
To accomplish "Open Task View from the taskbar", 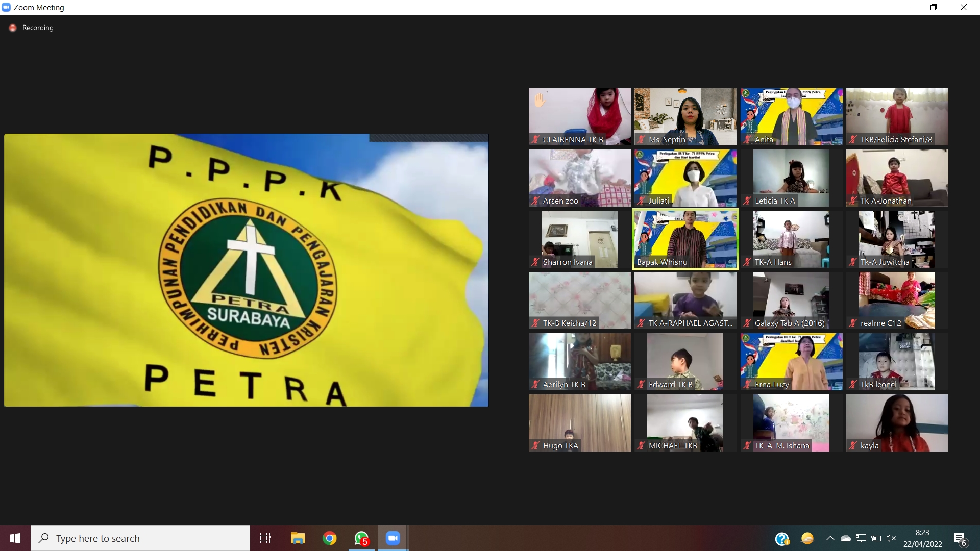I will (265, 538).
